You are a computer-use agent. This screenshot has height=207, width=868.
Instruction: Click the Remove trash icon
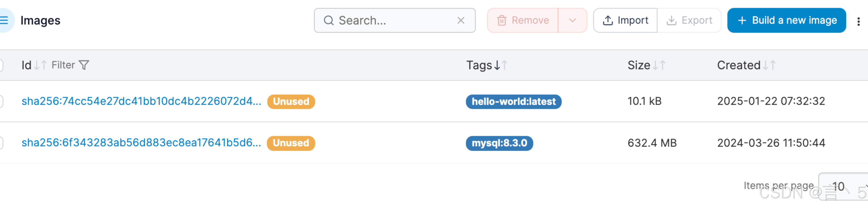tap(502, 20)
